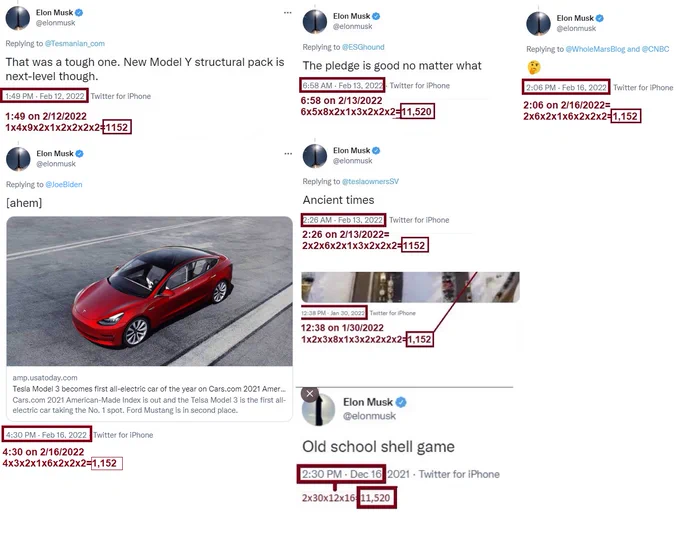Click avatar on the 'Ancient times' tweet
Image resolution: width=680 pixels, height=534 pixels.
coord(315,156)
